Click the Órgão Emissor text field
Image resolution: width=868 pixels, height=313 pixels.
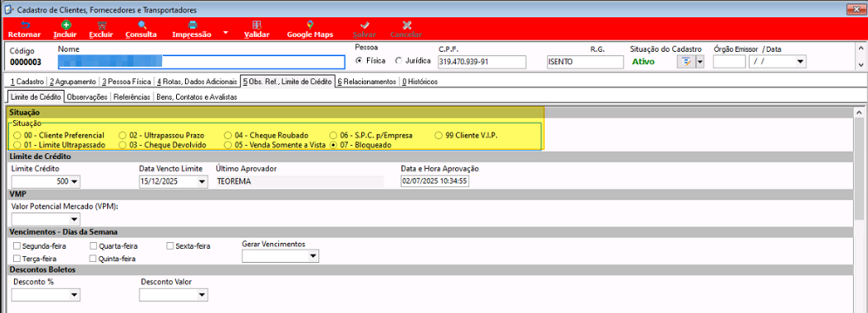click(729, 62)
